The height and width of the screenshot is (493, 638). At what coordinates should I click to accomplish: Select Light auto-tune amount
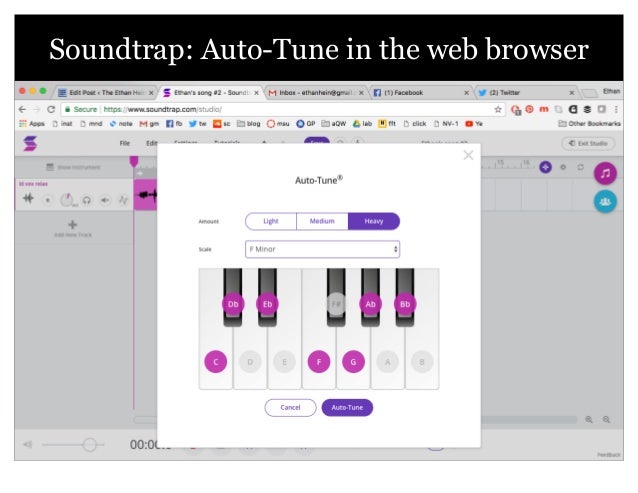271,221
